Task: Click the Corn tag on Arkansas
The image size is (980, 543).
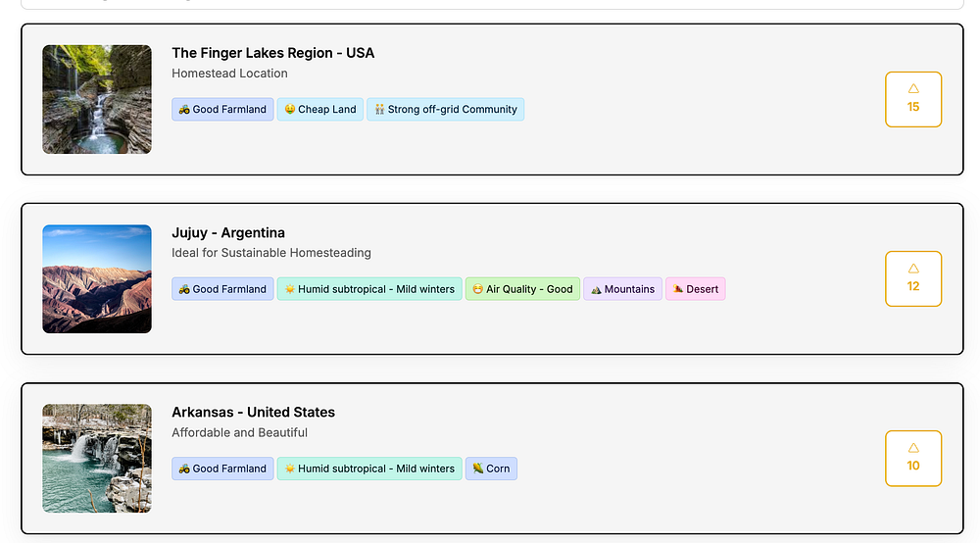Action: [491, 469]
